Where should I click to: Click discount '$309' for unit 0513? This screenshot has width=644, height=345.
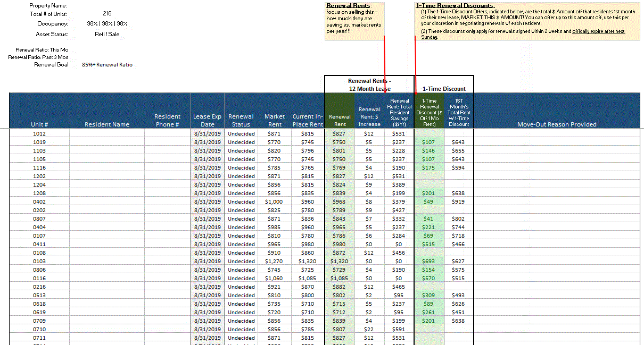coord(428,295)
